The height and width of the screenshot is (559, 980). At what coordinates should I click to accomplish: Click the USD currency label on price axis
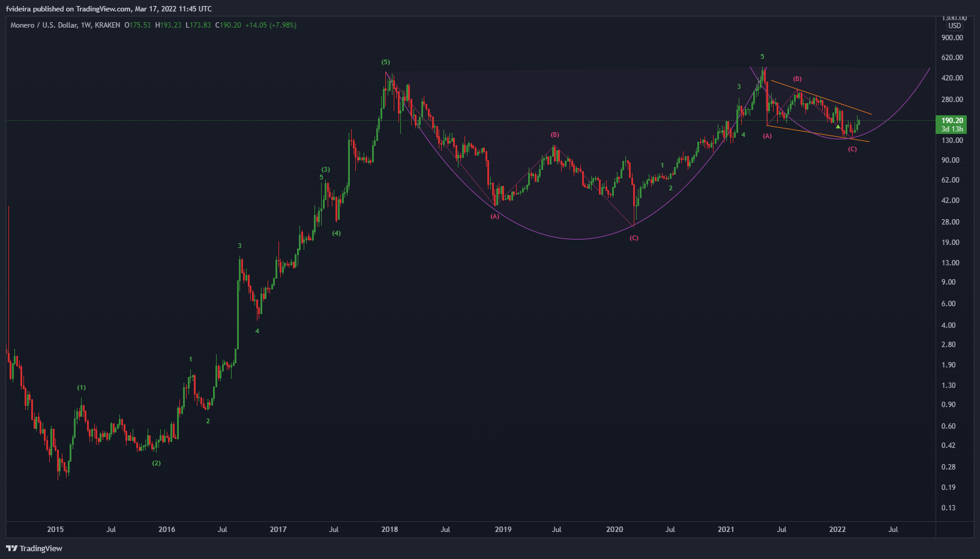[x=954, y=26]
